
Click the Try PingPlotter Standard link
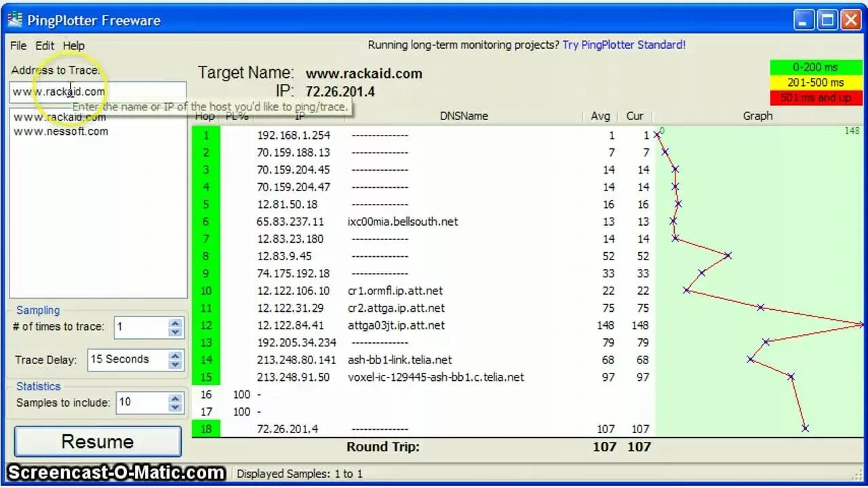pos(624,45)
